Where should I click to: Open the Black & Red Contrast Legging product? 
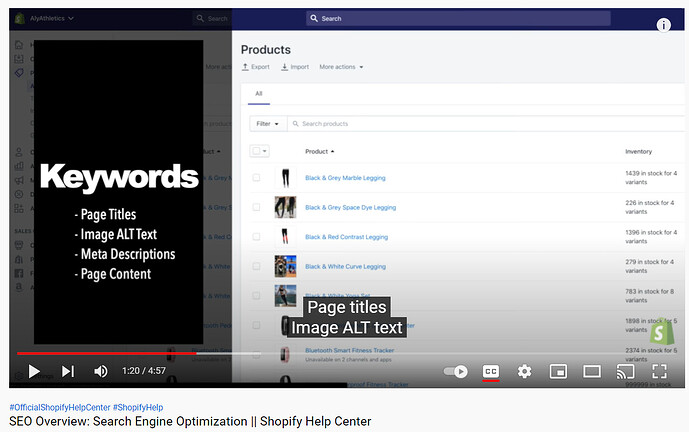[347, 237]
